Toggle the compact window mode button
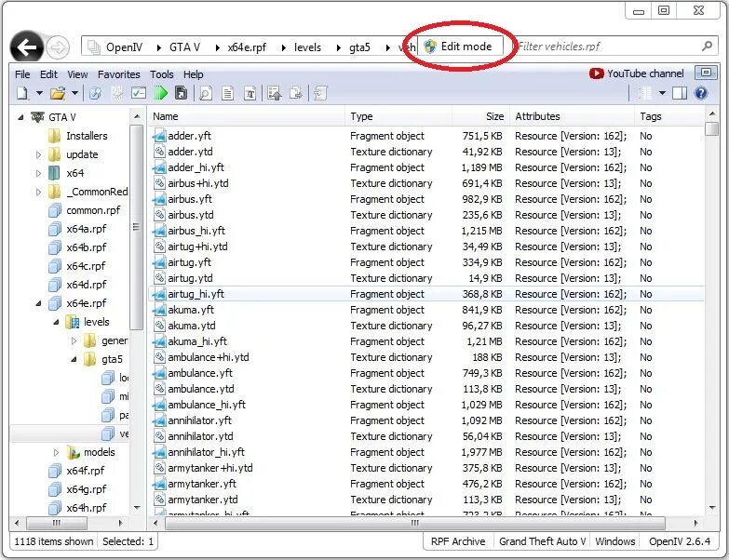The height and width of the screenshot is (560, 729). 706,73
